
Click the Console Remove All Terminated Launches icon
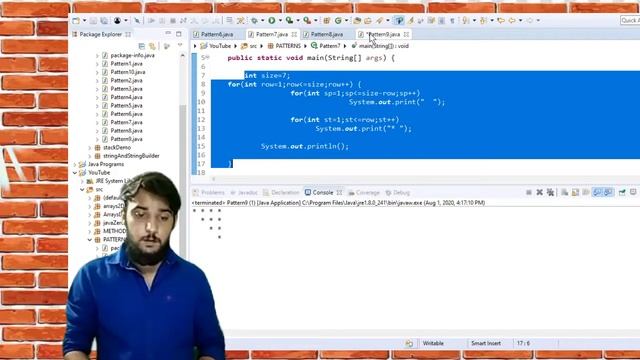coord(550,192)
